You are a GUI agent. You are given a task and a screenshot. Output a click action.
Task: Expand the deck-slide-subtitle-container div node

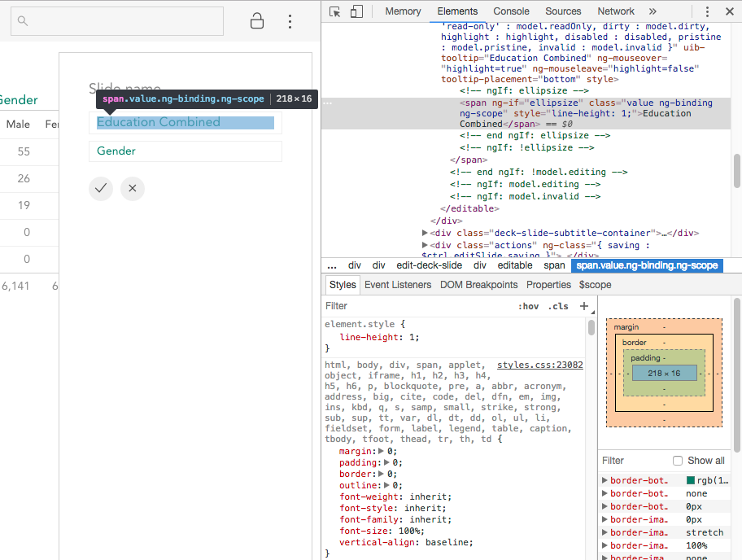(x=426, y=234)
